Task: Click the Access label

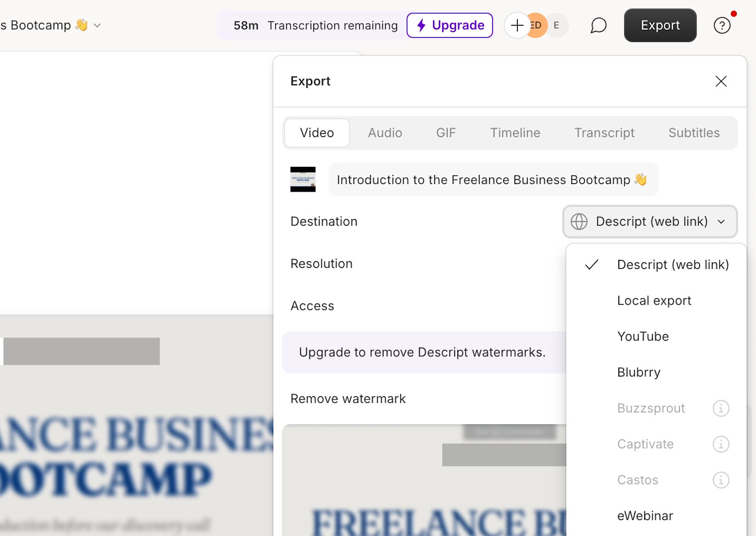Action: pos(312,306)
